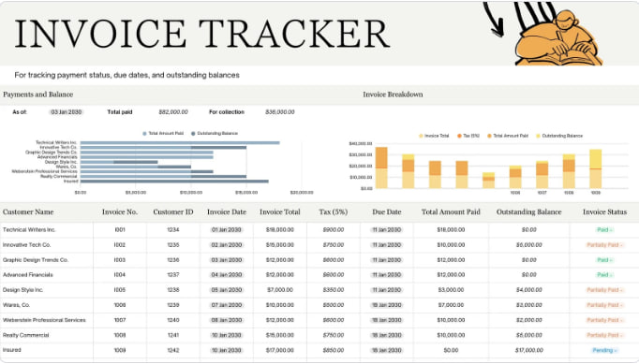The image size is (639, 364).
Task: Click the Outstanding Balance legend dot in bar chart
Action: tap(193, 134)
